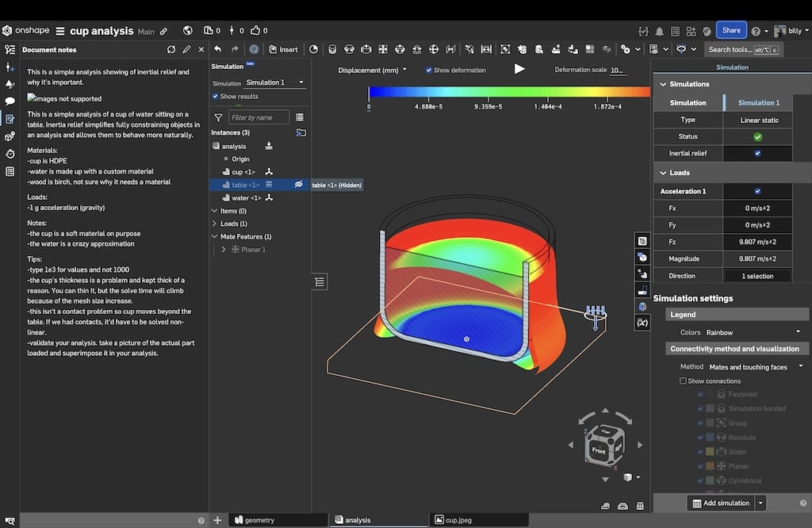Click the plus button to add a tab

(x=217, y=520)
